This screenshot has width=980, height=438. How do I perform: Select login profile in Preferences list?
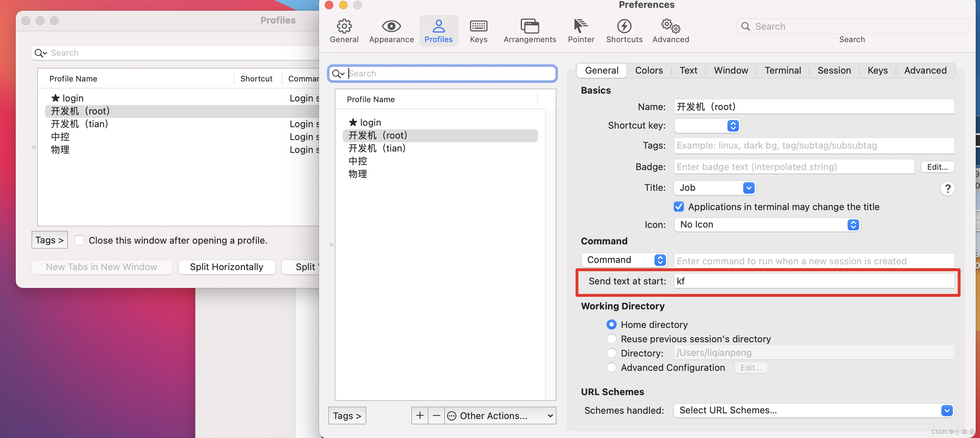point(440,122)
